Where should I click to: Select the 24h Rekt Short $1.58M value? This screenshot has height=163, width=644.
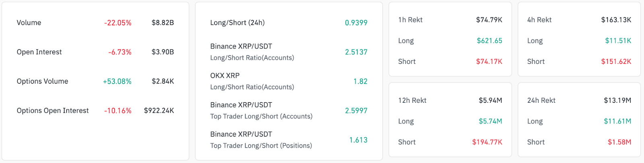[619, 142]
